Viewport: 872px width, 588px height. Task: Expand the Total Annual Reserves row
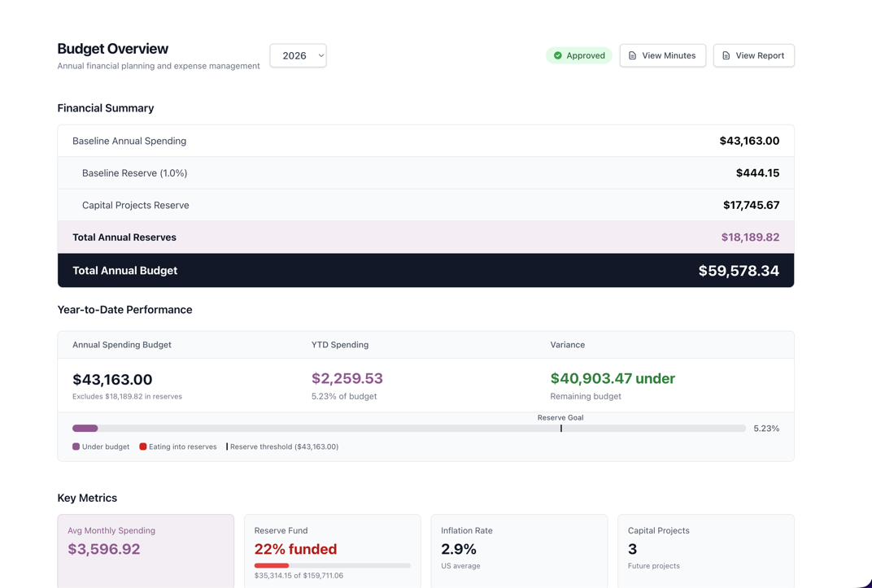pos(425,237)
